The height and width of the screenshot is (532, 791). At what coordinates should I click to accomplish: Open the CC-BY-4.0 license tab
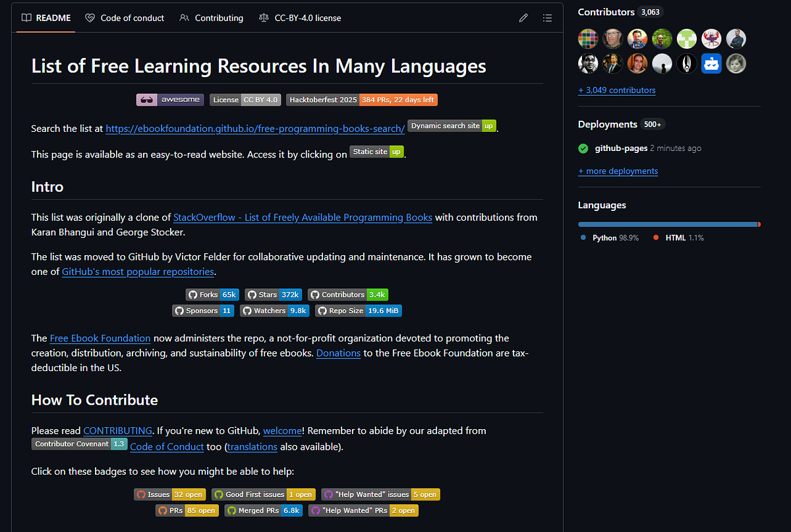pos(300,18)
